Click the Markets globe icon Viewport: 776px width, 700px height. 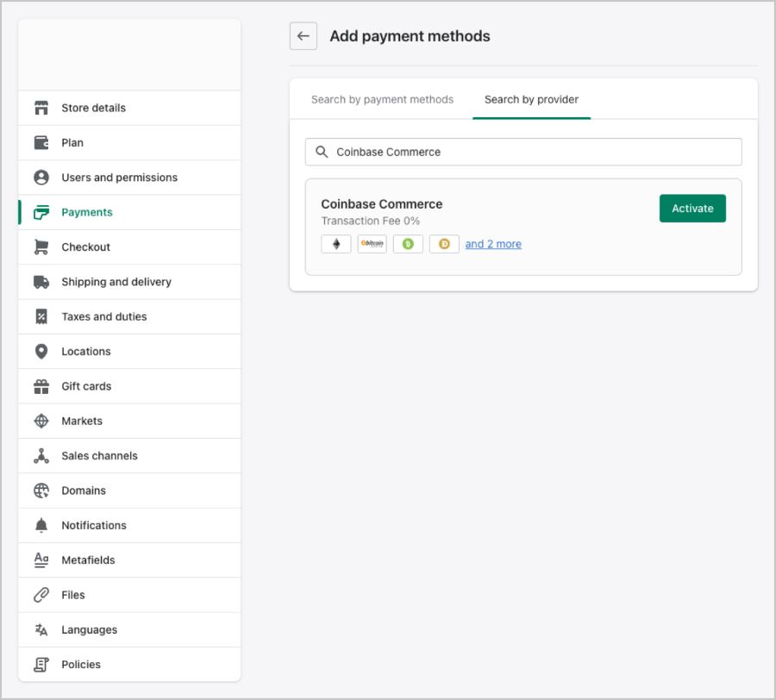(41, 421)
